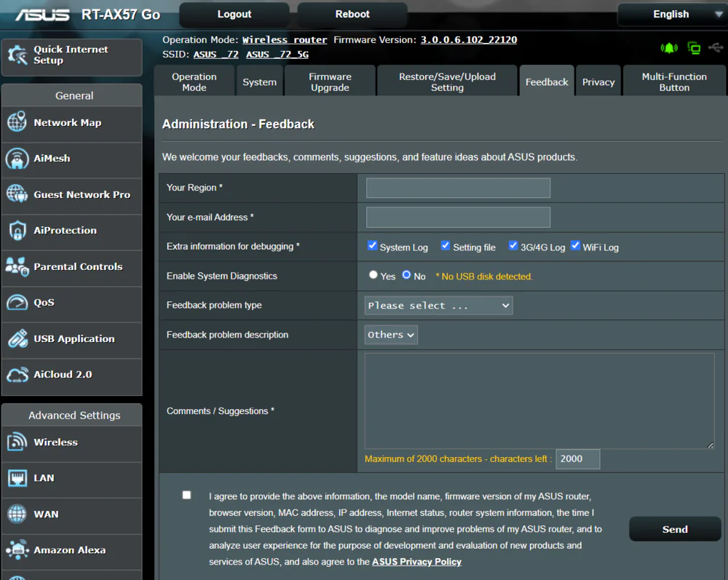
Task: Open AiProtection sidebar menu
Action: click(x=72, y=231)
